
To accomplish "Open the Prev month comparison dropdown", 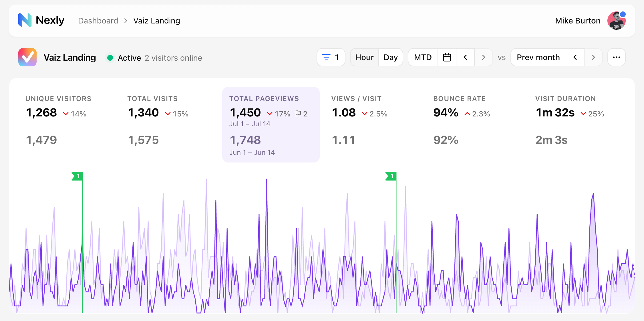I will 538,57.
